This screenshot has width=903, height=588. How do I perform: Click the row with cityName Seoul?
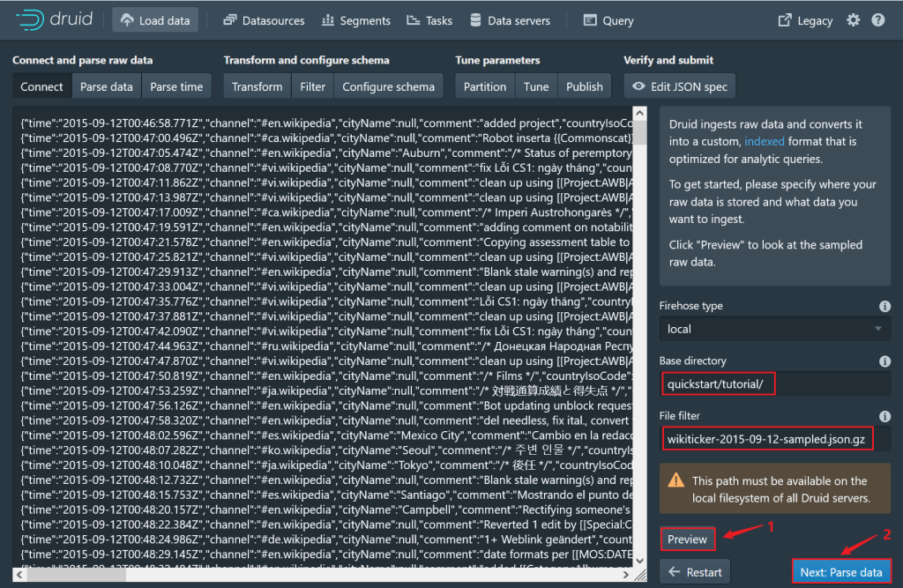[326, 450]
